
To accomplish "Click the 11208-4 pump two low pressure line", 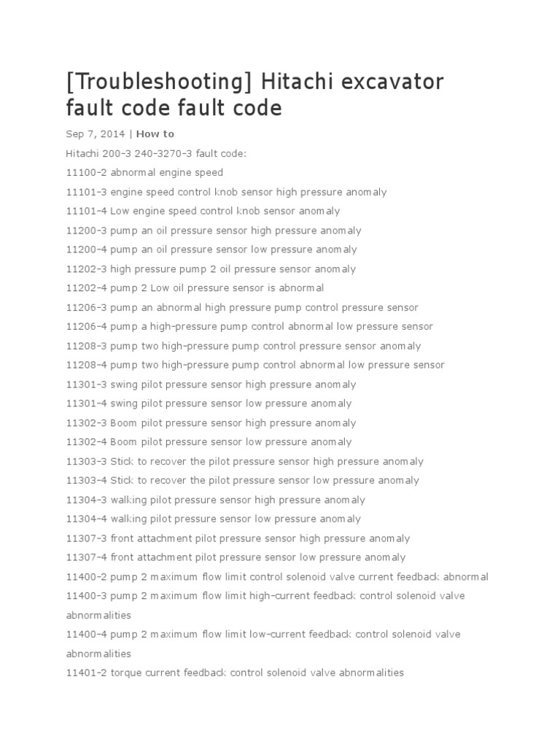I will (x=255, y=365).
